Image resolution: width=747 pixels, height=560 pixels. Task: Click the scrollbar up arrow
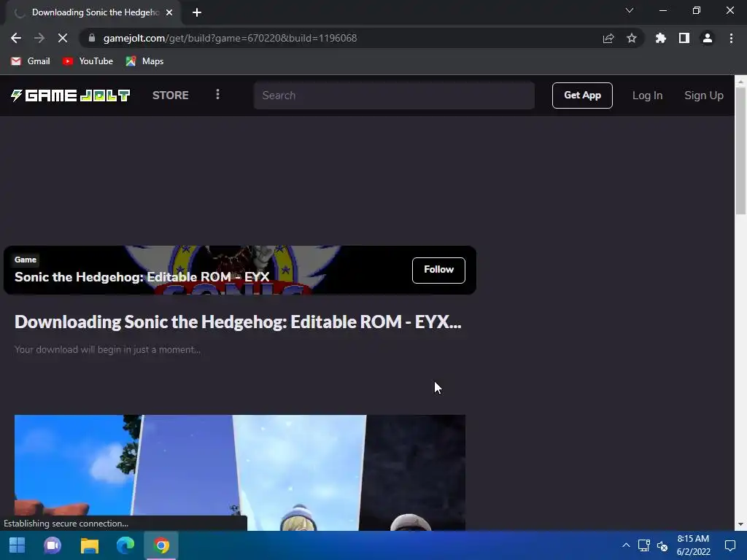(740, 82)
